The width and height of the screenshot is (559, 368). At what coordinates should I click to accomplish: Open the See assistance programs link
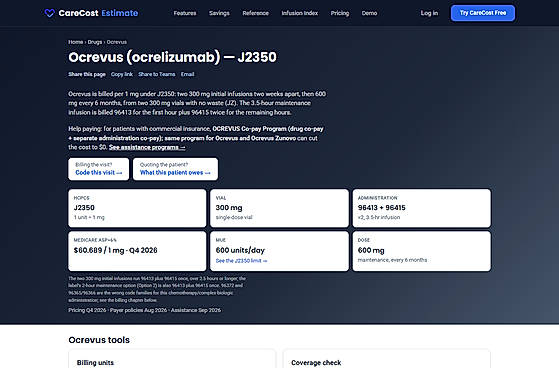[x=147, y=147]
